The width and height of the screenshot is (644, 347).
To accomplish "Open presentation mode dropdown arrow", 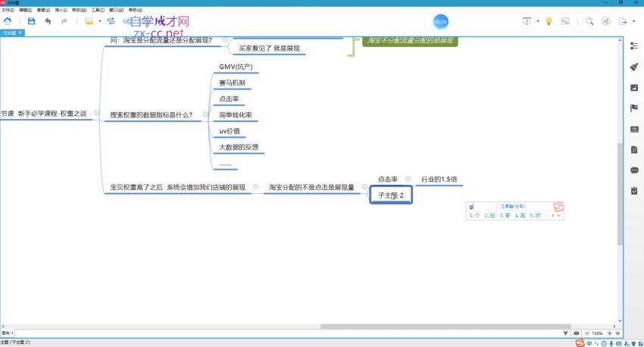I will click(x=538, y=21).
